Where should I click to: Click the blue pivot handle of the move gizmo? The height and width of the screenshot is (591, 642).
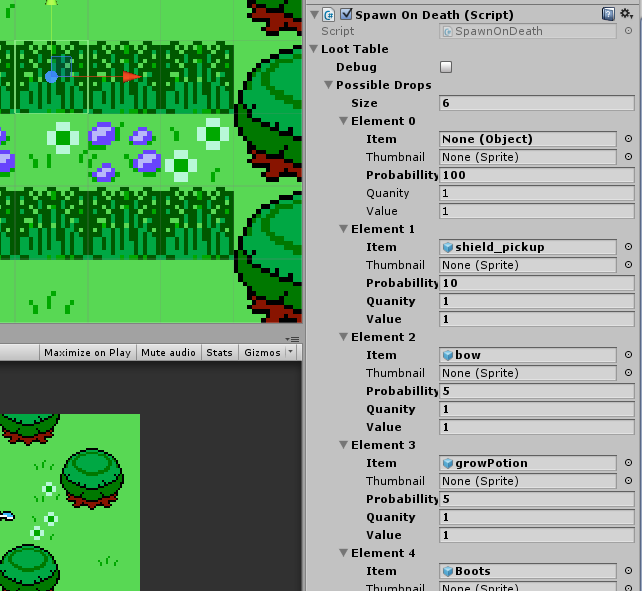(51, 77)
